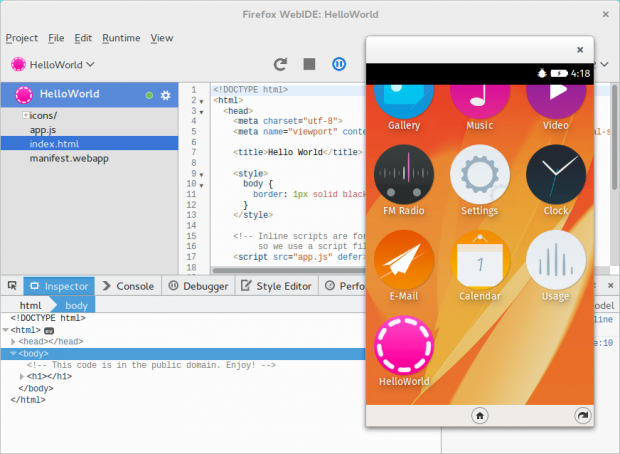Switch to the Style Editor tab
620x454 pixels.
point(276,286)
